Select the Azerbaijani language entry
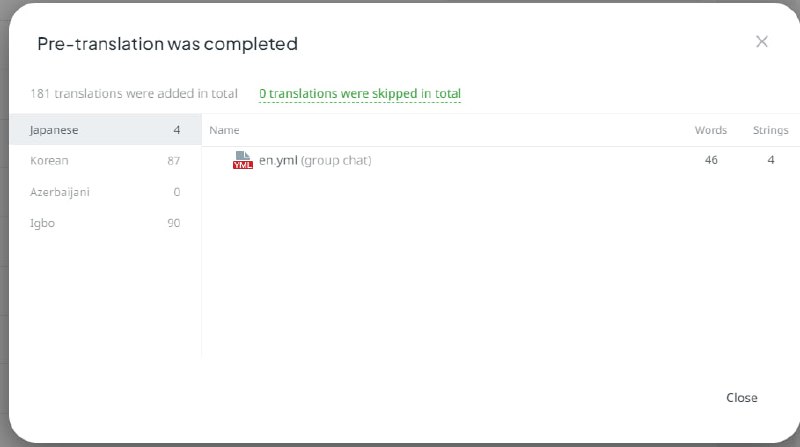This screenshot has height=447, width=800. tap(106, 192)
